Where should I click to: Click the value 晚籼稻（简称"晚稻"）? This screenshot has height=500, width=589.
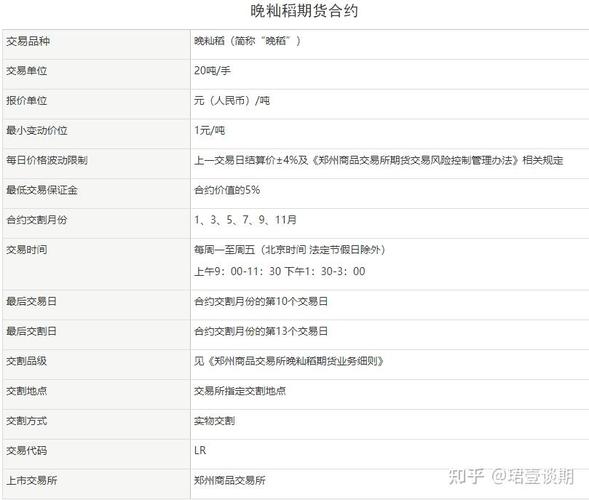pyautogui.click(x=247, y=41)
